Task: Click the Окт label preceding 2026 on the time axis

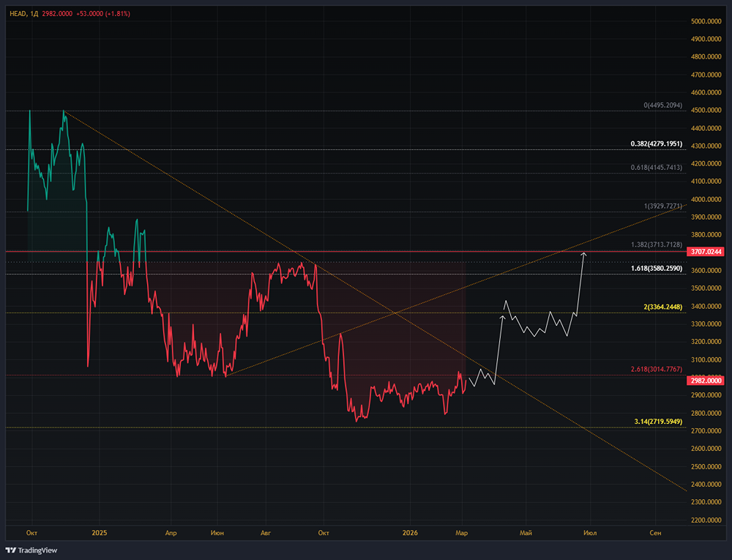Action: point(324,533)
